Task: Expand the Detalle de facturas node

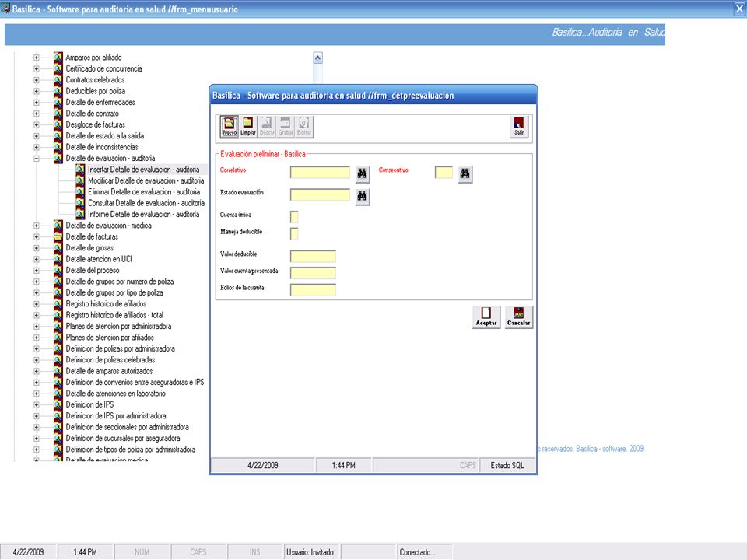Action: pos(37,236)
